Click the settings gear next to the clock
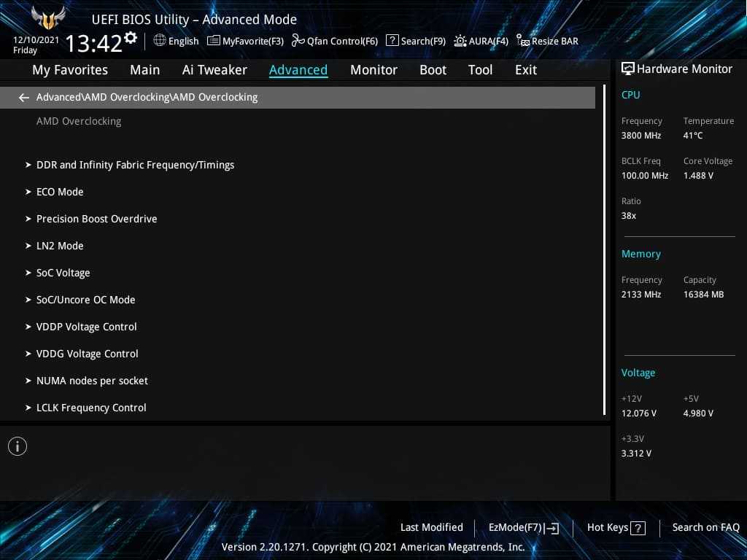 coord(131,38)
